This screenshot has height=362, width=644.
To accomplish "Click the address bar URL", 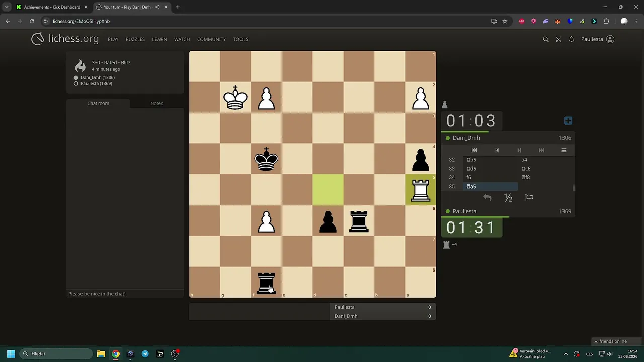I will [81, 21].
